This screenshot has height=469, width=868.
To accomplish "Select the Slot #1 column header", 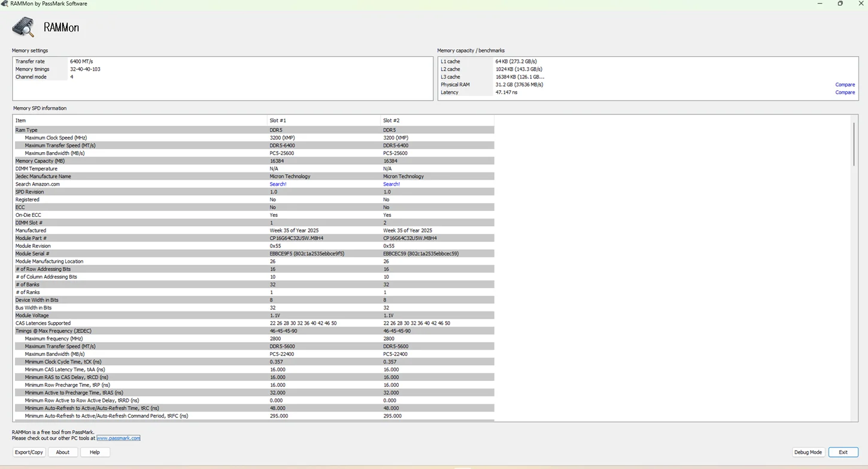I will [x=278, y=120].
